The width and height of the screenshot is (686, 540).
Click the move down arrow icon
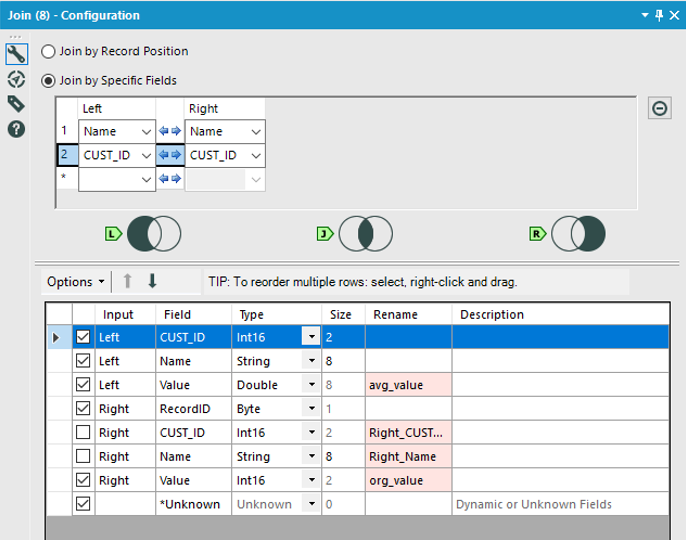(x=153, y=282)
